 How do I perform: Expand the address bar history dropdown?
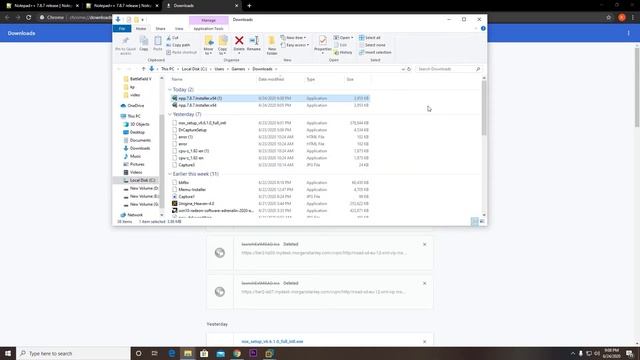click(403, 69)
